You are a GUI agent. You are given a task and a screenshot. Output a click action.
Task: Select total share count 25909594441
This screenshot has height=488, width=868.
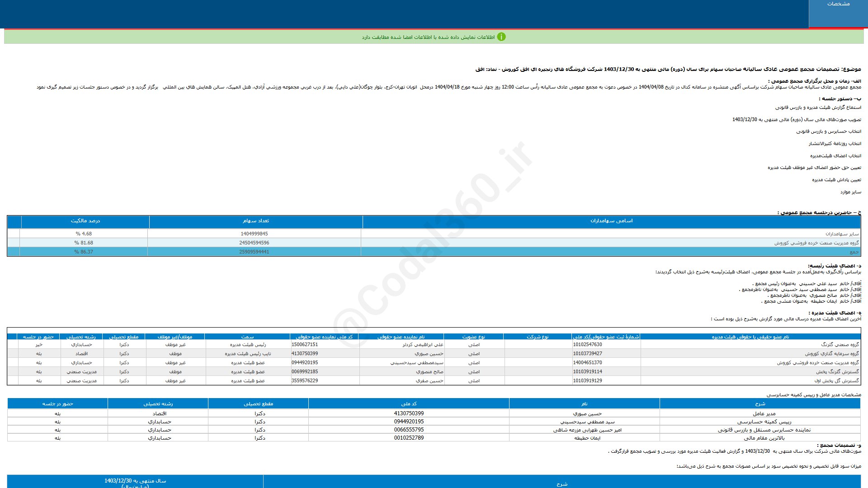click(x=254, y=252)
